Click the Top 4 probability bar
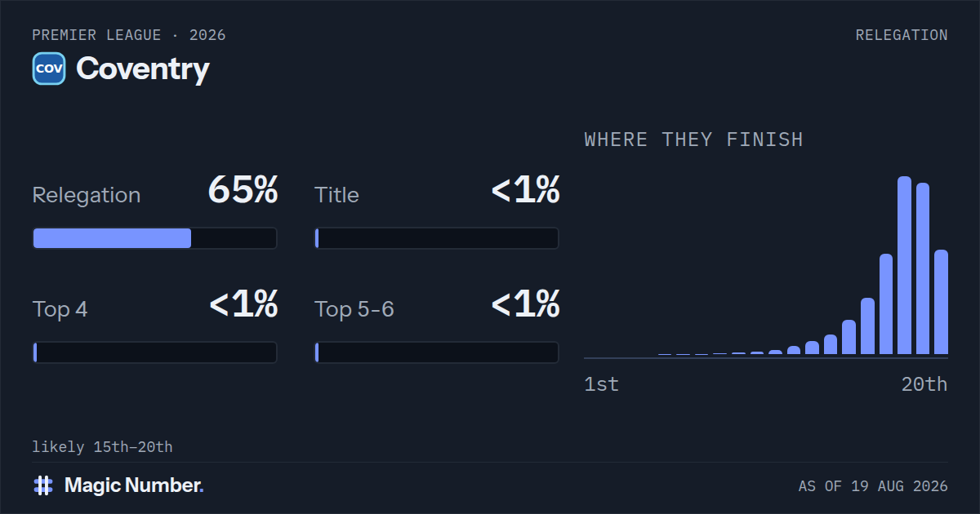The width and height of the screenshot is (980, 514). point(154,352)
